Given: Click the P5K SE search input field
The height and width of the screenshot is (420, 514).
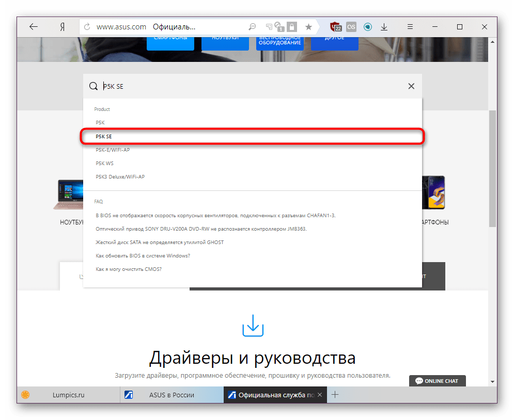Looking at the screenshot, I should [248, 86].
